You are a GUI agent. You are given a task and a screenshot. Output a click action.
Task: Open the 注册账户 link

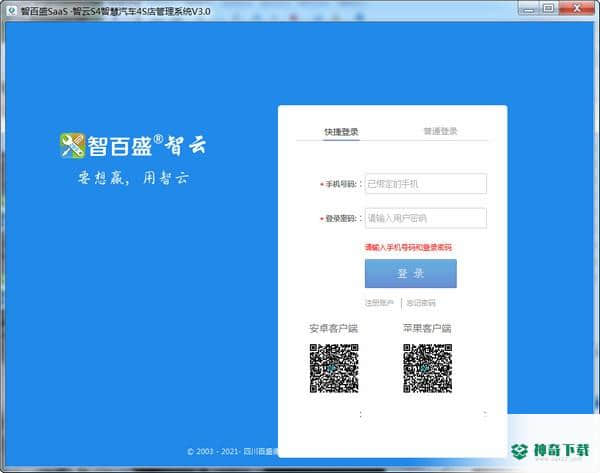point(379,303)
